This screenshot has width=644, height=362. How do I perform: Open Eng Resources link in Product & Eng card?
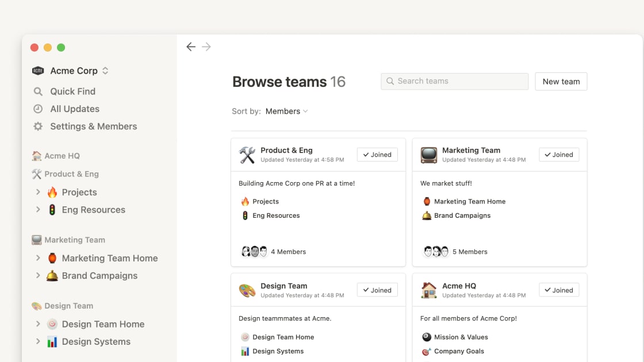pyautogui.click(x=276, y=215)
